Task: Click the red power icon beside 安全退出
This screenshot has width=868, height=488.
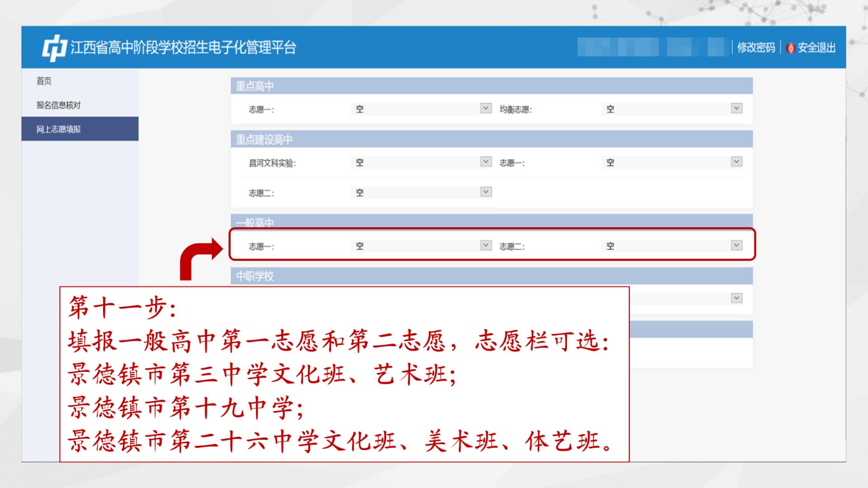Action: pyautogui.click(x=790, y=48)
